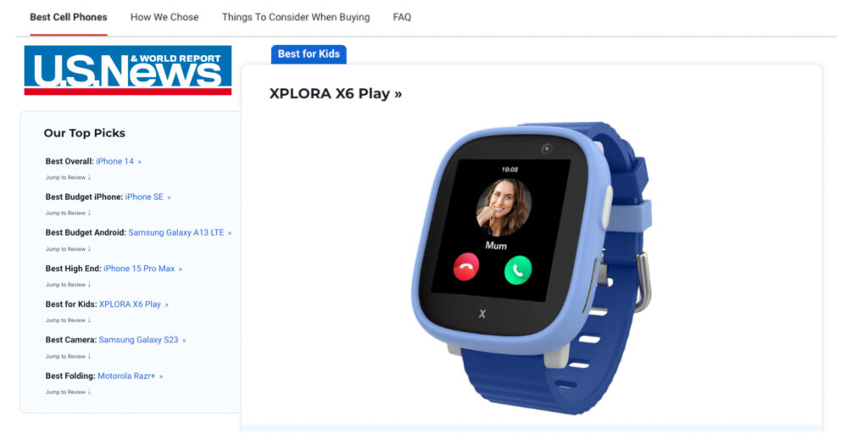Tap the green accept call icon on watch
The width and height of the screenshot is (868, 434).
pyautogui.click(x=518, y=270)
